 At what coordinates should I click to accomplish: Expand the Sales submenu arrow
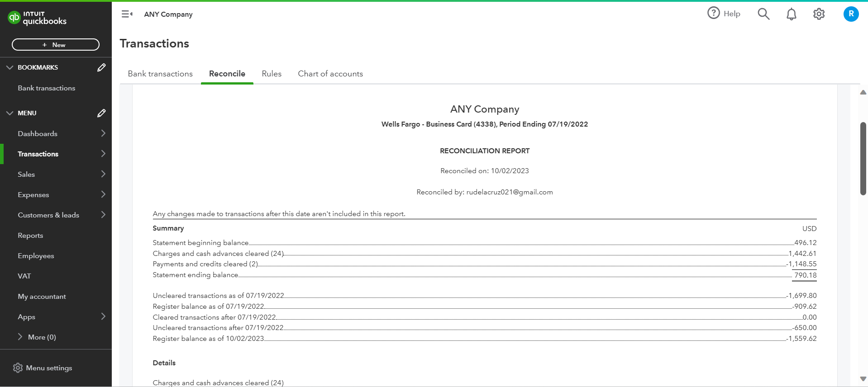click(103, 174)
